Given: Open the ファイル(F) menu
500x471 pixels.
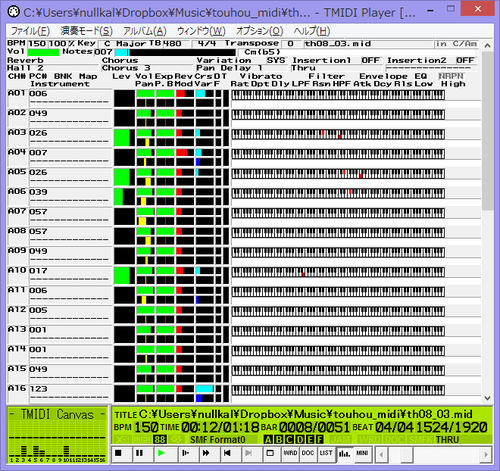Looking at the screenshot, I should pos(30,31).
